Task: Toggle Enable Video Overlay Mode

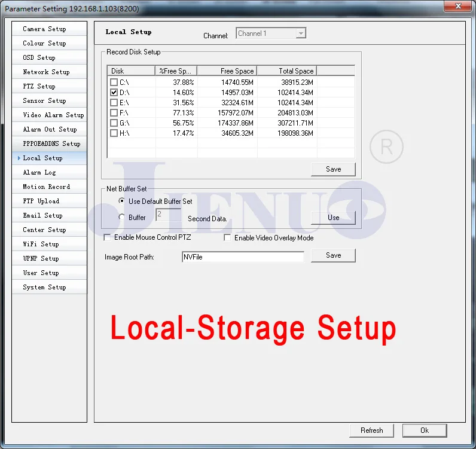Action: (227, 237)
